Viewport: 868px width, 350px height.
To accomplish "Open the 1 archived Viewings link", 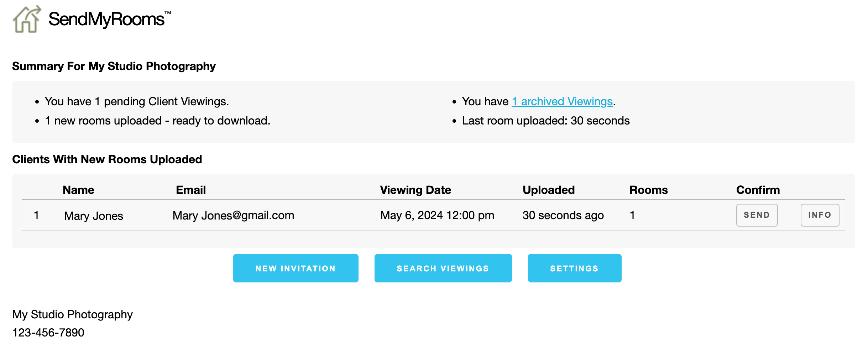I will click(562, 102).
